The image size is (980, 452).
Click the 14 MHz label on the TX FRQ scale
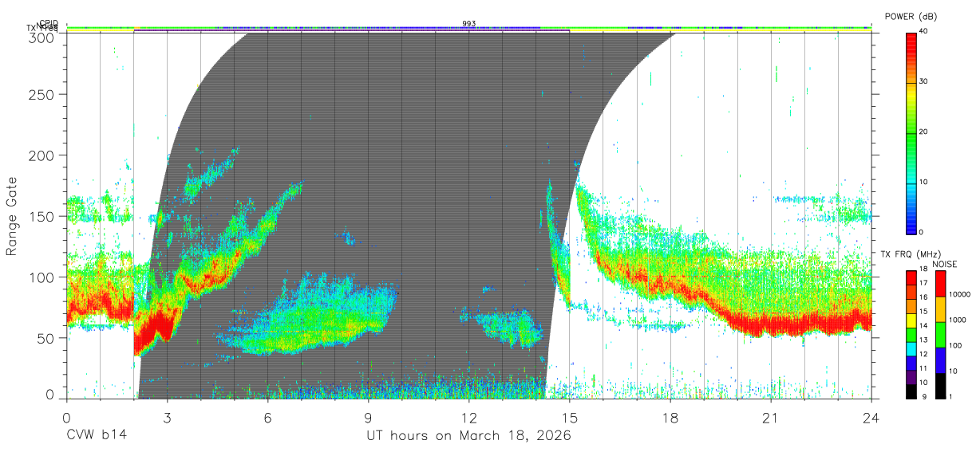[923, 326]
